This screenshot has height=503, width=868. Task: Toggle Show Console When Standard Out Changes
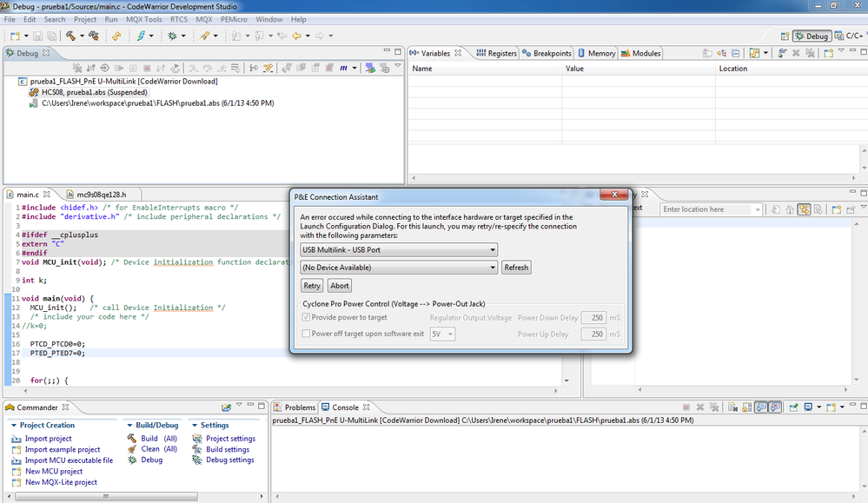761,407
